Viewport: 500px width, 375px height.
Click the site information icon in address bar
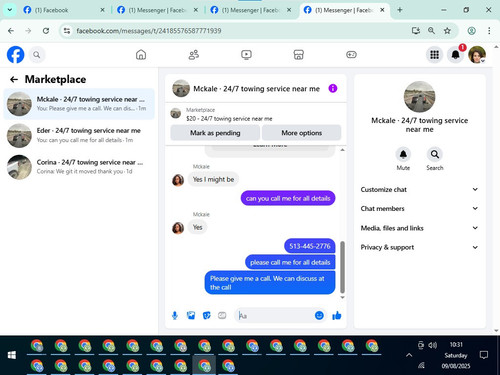coord(67,31)
